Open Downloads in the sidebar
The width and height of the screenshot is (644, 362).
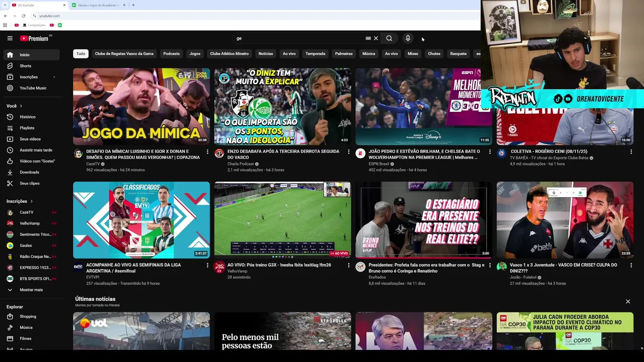(32, 172)
